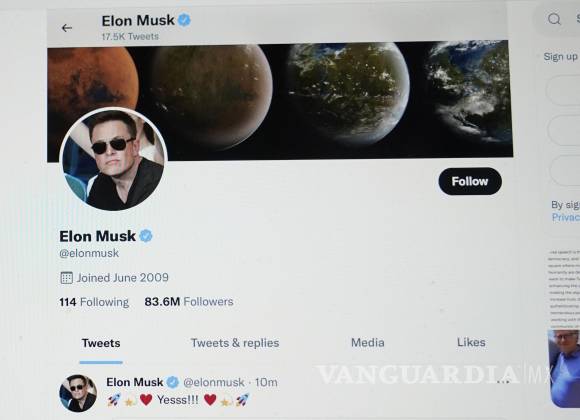Click the verified badge beside the header name

(184, 20)
